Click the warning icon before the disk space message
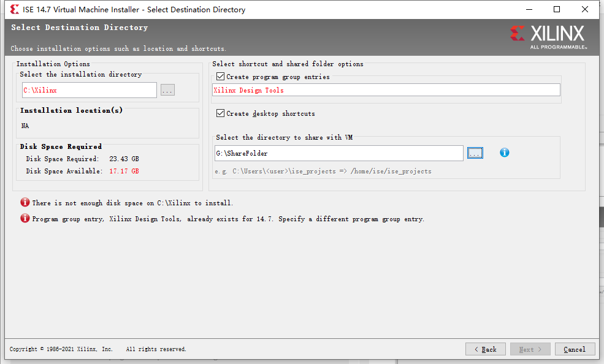This screenshot has height=364, width=604. click(x=25, y=202)
